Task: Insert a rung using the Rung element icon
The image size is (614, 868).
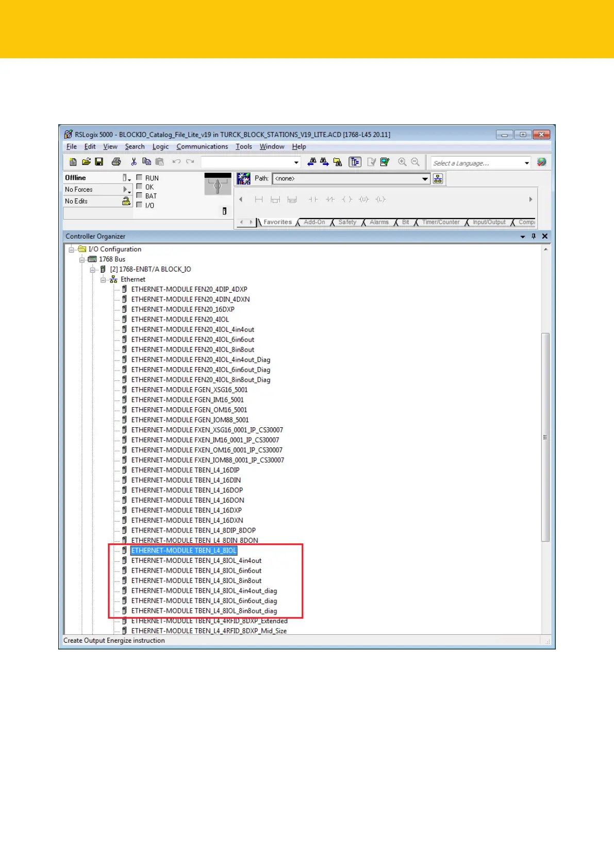Action: (x=259, y=199)
